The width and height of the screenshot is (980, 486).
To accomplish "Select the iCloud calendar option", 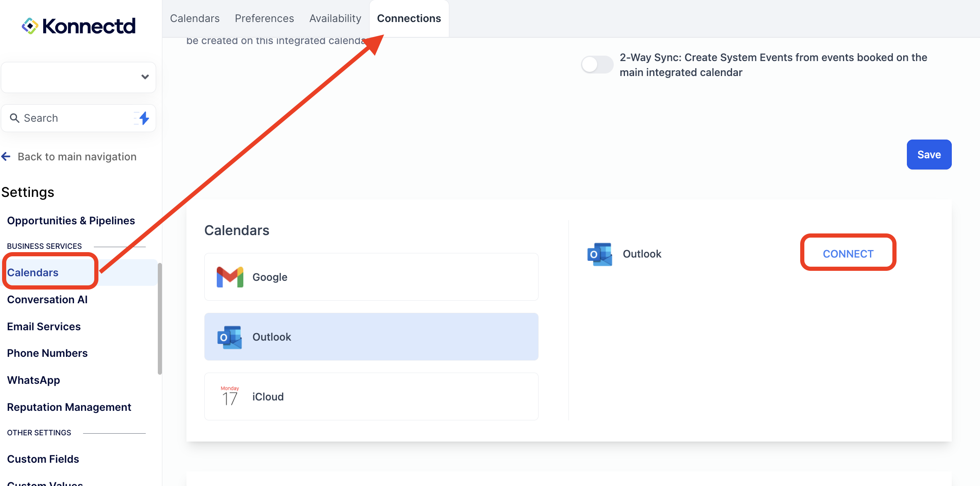I will click(371, 396).
